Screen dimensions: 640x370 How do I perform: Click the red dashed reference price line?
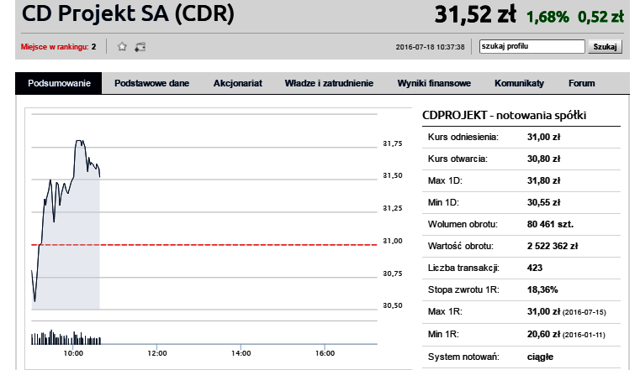tap(204, 245)
